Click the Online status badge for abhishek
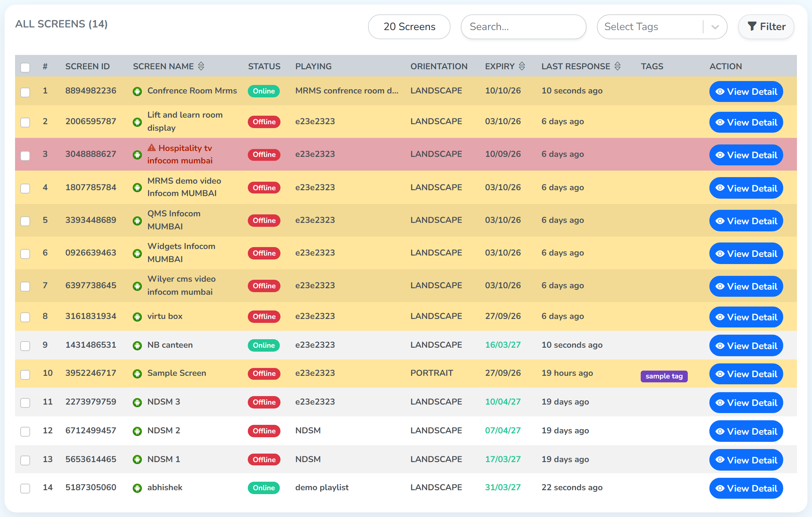The width and height of the screenshot is (812, 517). (264, 488)
